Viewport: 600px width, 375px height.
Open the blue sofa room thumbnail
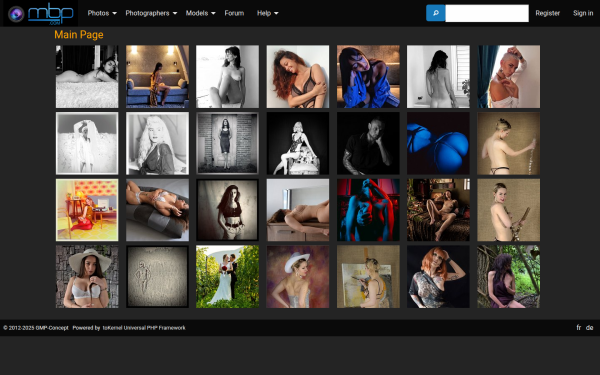coord(157,77)
